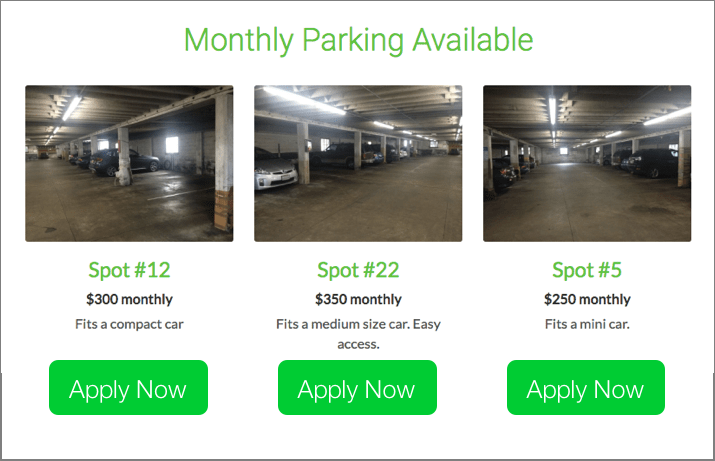Select the Spot #12 title

click(x=129, y=270)
